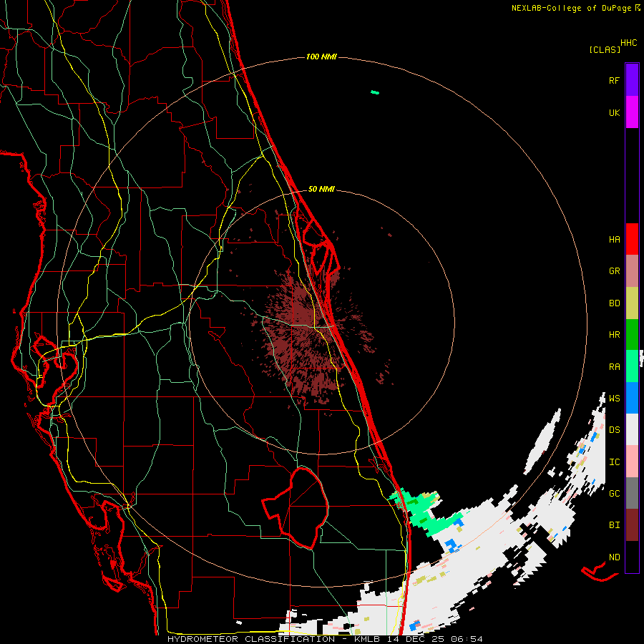
Task: Click the 'HA' legend label
Action: click(x=614, y=239)
